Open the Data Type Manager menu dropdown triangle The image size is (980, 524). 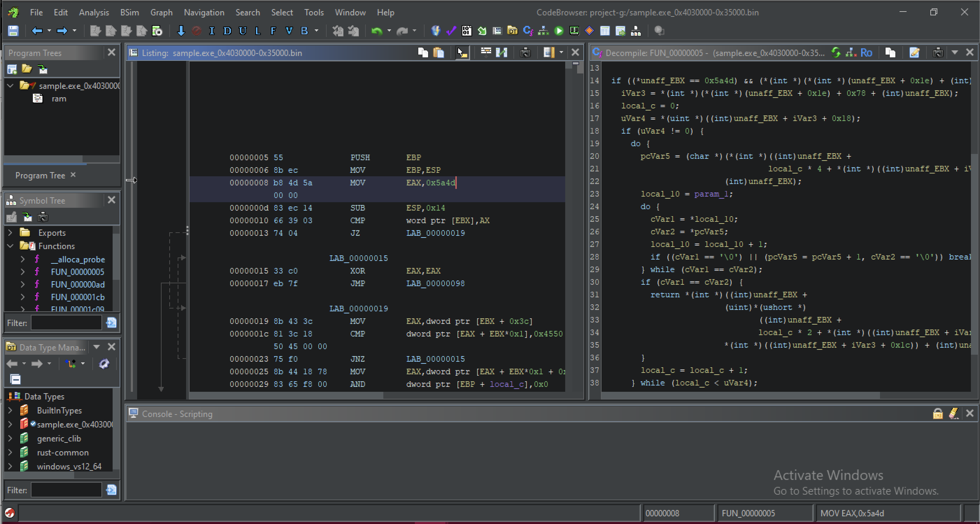coord(97,347)
